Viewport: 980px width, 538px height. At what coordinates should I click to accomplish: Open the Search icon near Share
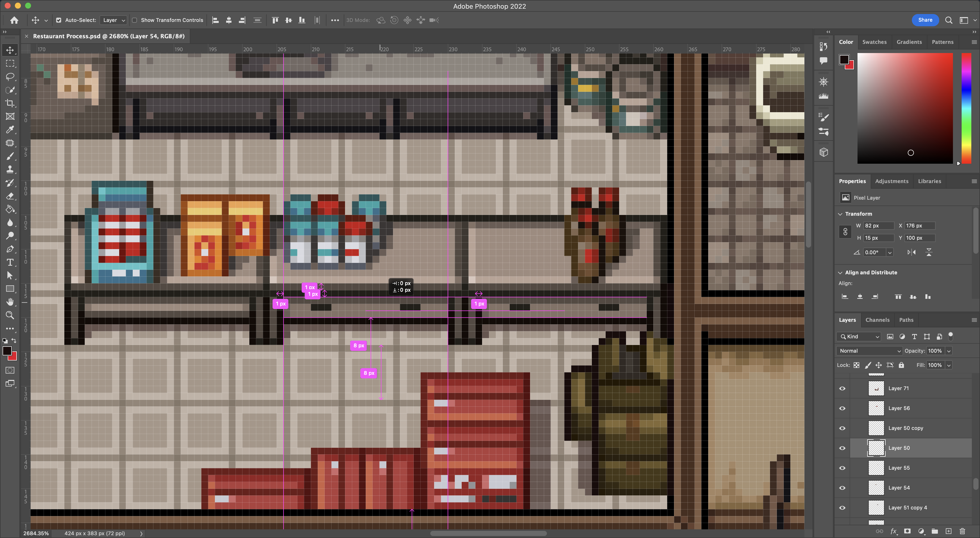[949, 20]
